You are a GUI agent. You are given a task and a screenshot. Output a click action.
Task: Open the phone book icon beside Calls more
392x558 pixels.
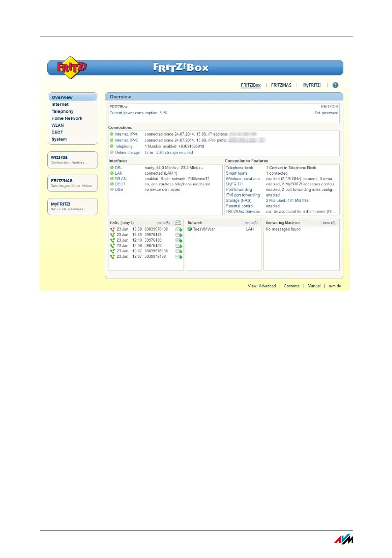178,223
